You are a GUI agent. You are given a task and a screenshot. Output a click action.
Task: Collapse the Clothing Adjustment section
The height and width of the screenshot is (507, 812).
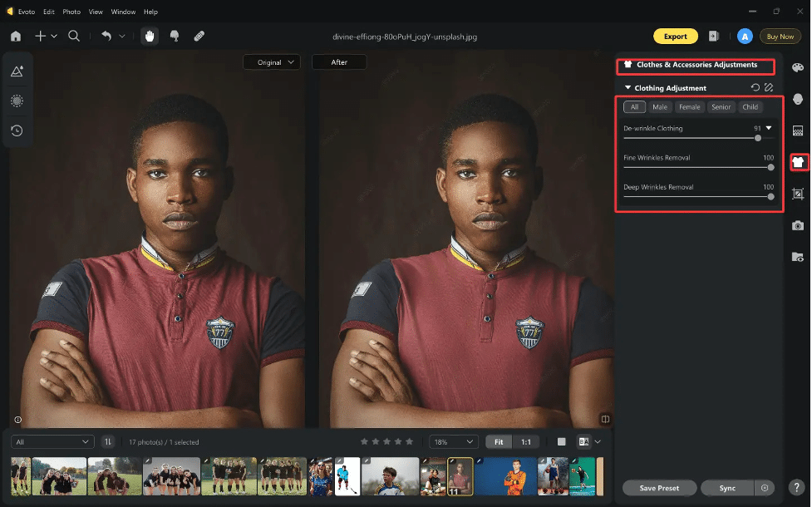pyautogui.click(x=628, y=87)
